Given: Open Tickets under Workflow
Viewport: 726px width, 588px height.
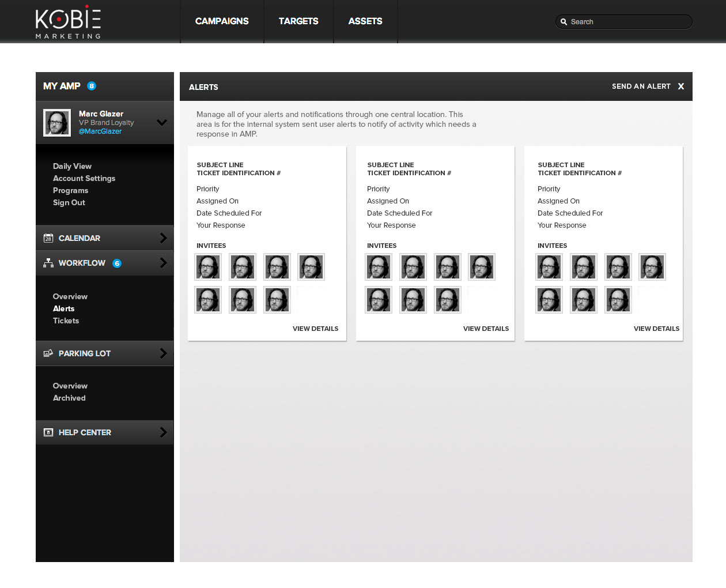Looking at the screenshot, I should click(66, 321).
